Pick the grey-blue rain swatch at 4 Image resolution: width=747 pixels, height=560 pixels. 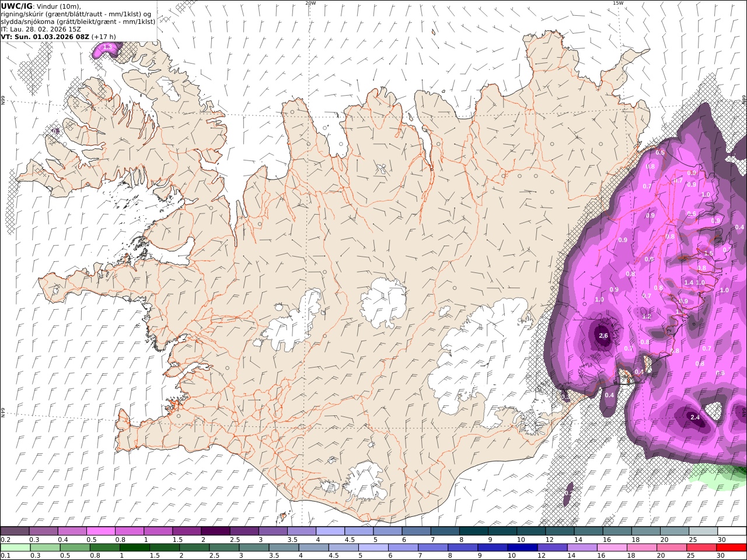pyautogui.click(x=313, y=548)
